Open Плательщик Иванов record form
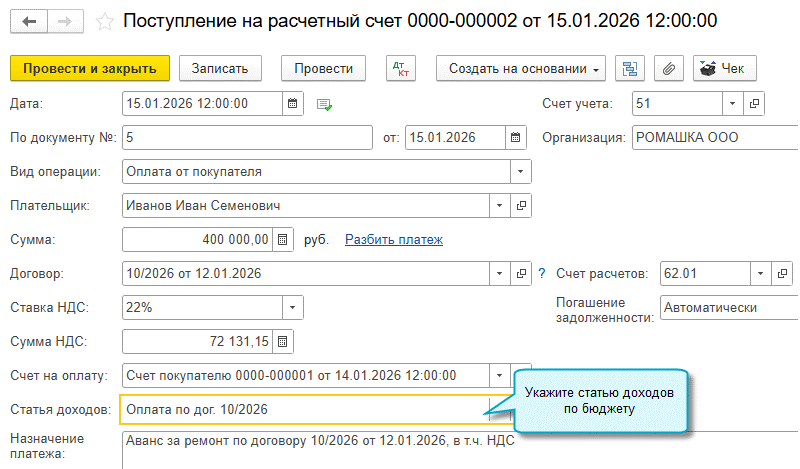Viewport: 800px width, 469px height. click(x=521, y=206)
